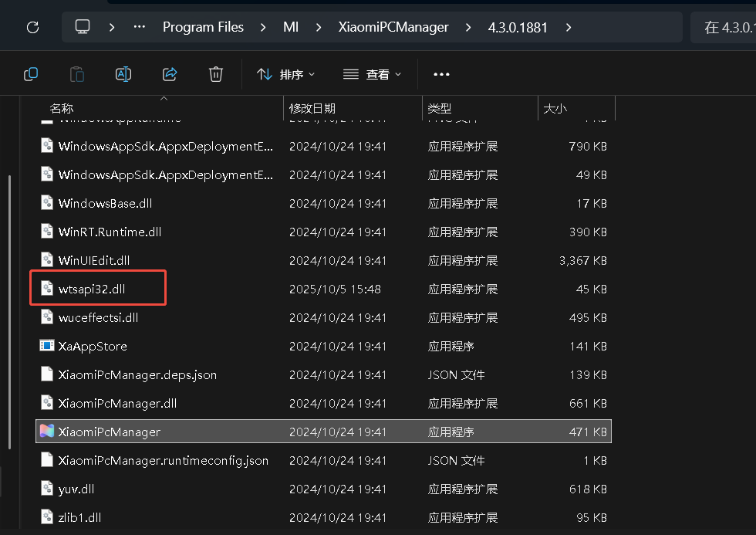Image resolution: width=756 pixels, height=535 pixels.
Task: Click the 3,367 KB size value
Action: pyautogui.click(x=583, y=260)
